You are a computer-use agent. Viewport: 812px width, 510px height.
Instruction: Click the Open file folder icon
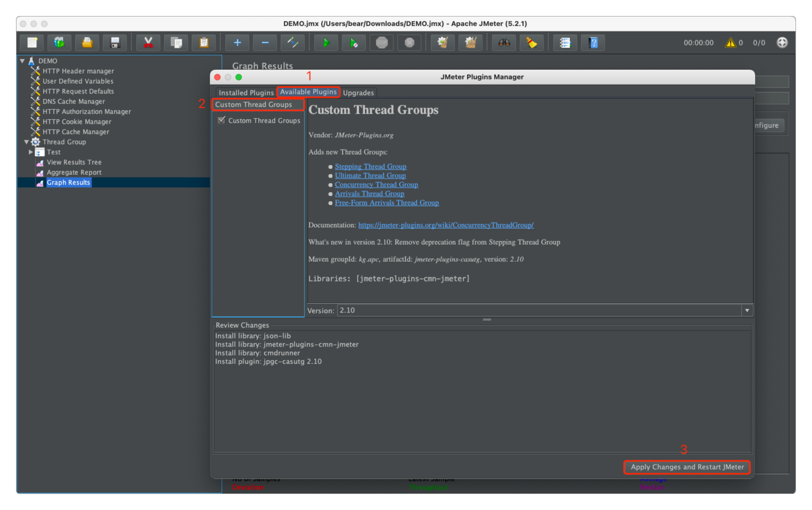(87, 43)
